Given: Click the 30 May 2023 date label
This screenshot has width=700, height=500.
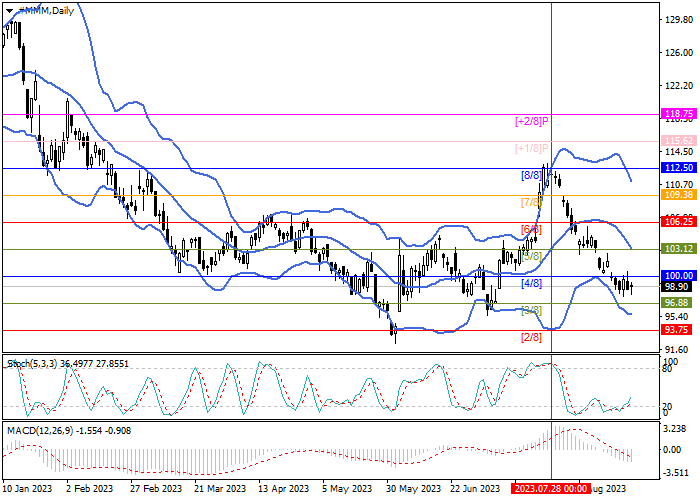Looking at the screenshot, I should 413,488.
